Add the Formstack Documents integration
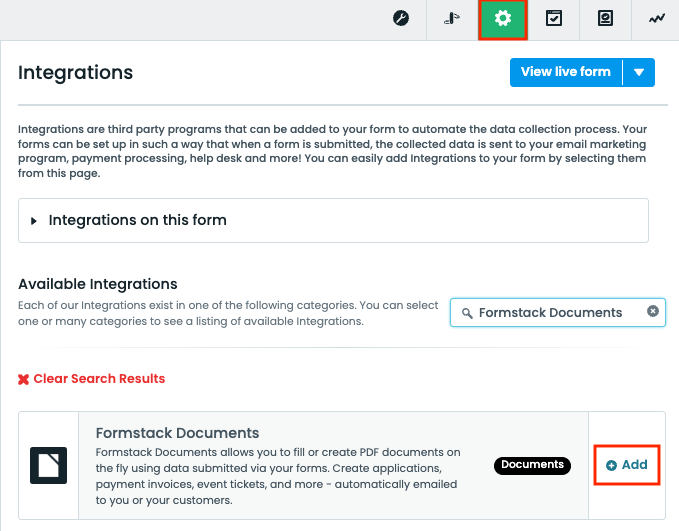This screenshot has height=531, width=679. pyautogui.click(x=627, y=465)
